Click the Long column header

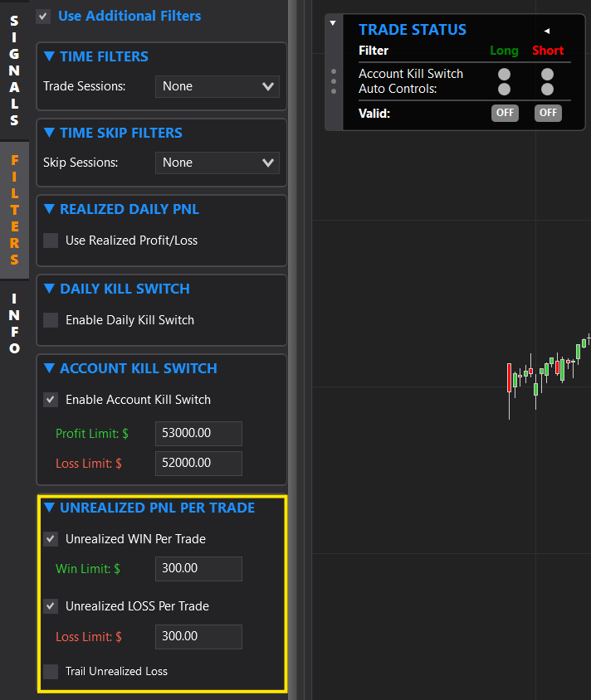(505, 51)
